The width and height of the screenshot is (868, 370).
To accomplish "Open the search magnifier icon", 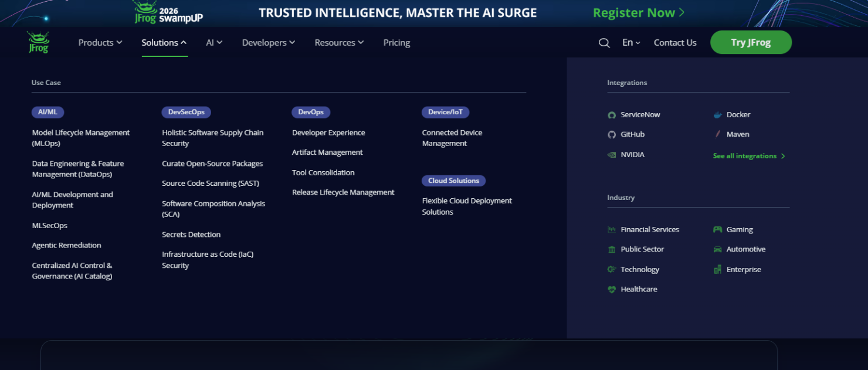I will tap(604, 43).
